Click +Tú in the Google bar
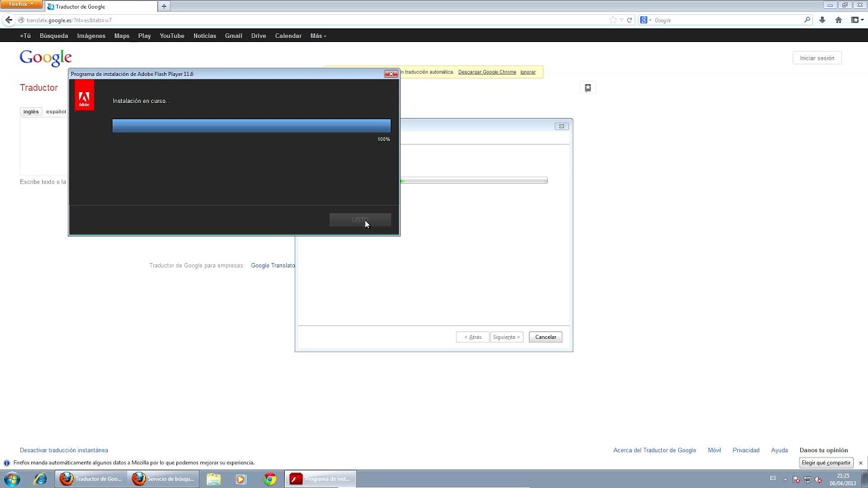This screenshot has height=488, width=868. pos(25,36)
